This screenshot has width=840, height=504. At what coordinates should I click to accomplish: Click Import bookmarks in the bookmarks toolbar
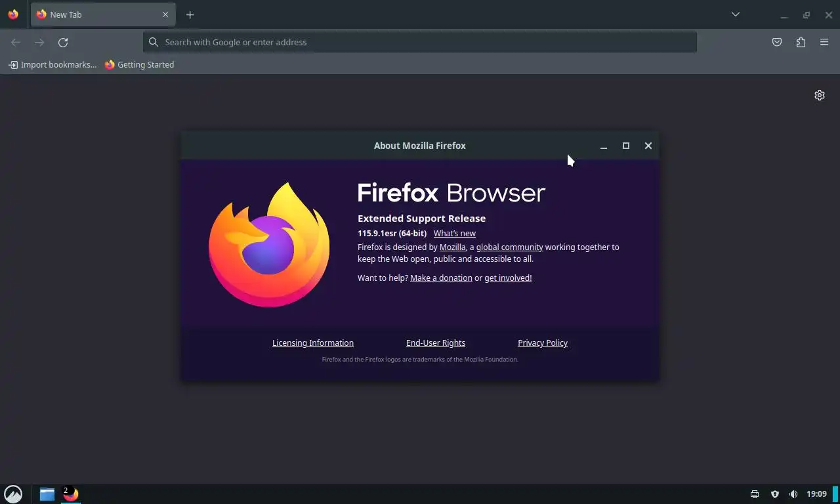pyautogui.click(x=52, y=64)
